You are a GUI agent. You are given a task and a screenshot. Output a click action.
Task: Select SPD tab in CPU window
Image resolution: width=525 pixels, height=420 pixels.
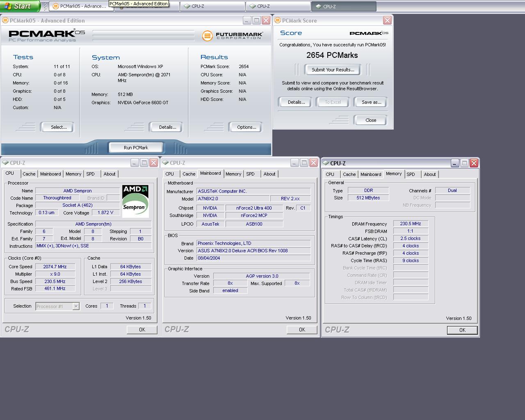tap(90, 174)
